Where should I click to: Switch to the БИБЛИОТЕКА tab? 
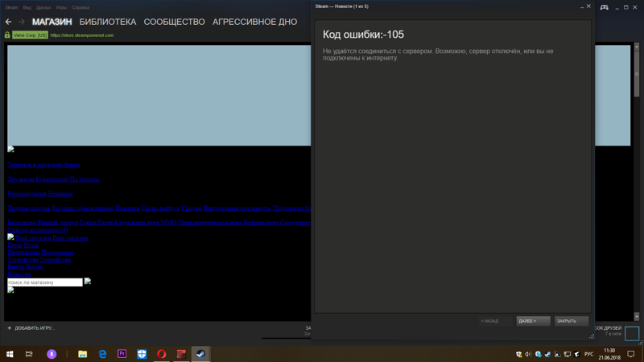click(108, 22)
